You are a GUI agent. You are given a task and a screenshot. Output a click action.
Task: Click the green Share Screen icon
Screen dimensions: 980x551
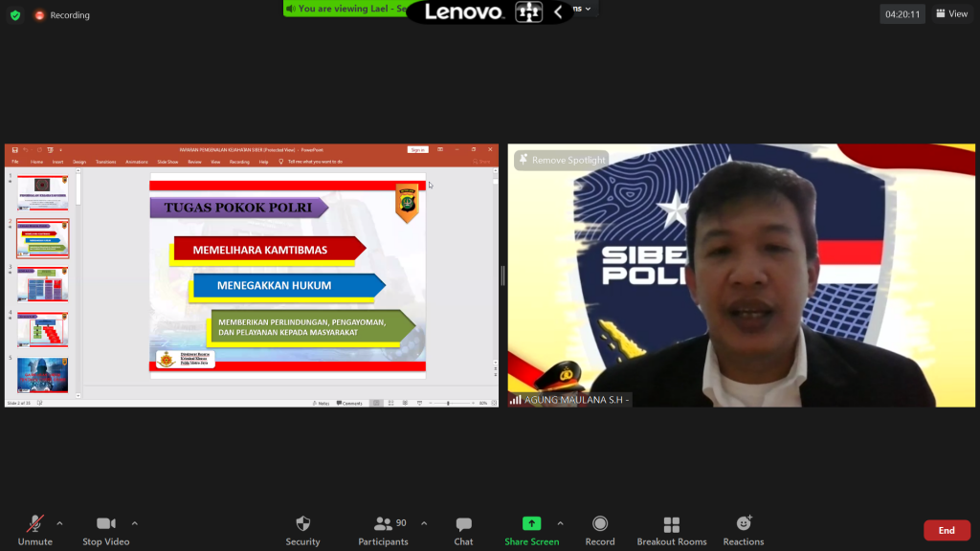tap(531, 523)
